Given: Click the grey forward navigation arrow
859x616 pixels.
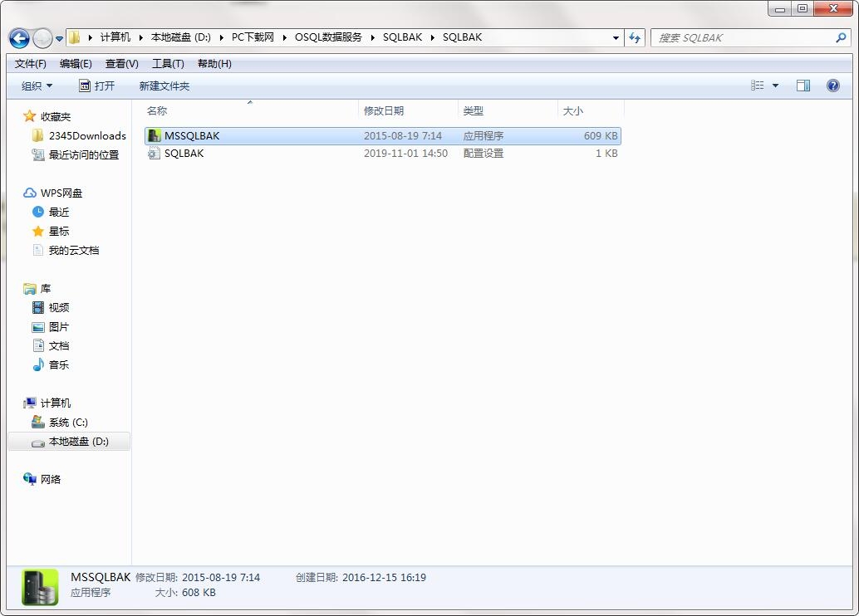Looking at the screenshot, I should click(x=42, y=38).
